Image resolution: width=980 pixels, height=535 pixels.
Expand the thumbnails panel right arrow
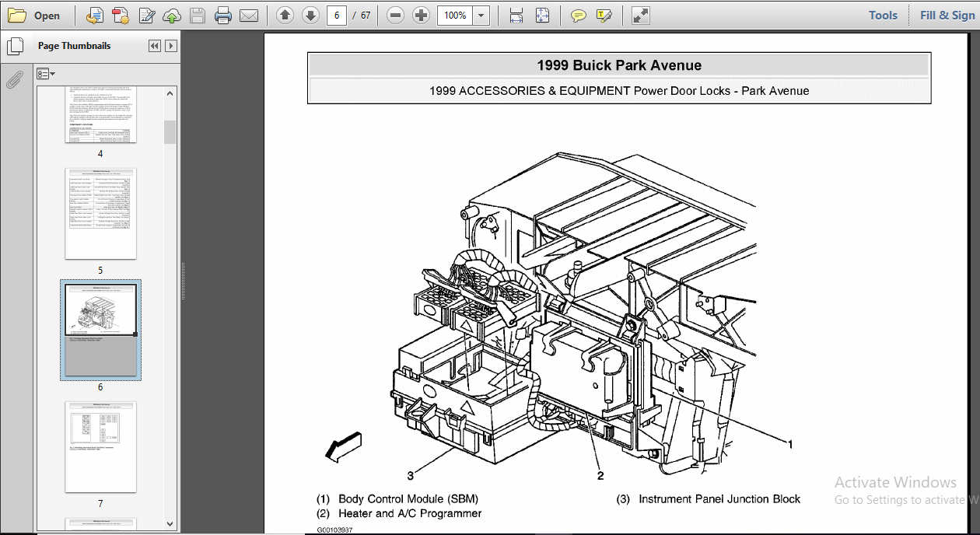click(170, 46)
